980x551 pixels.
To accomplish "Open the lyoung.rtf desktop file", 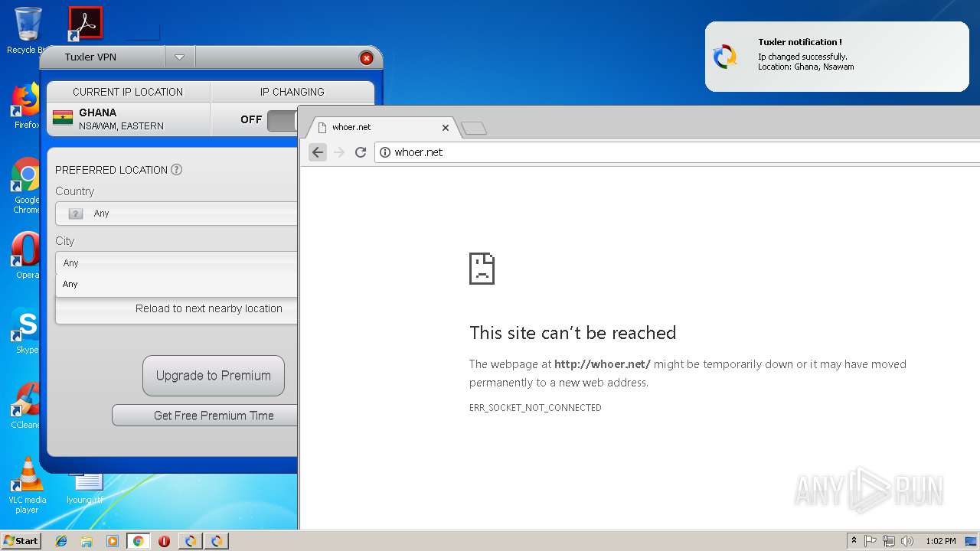I will (x=85, y=488).
